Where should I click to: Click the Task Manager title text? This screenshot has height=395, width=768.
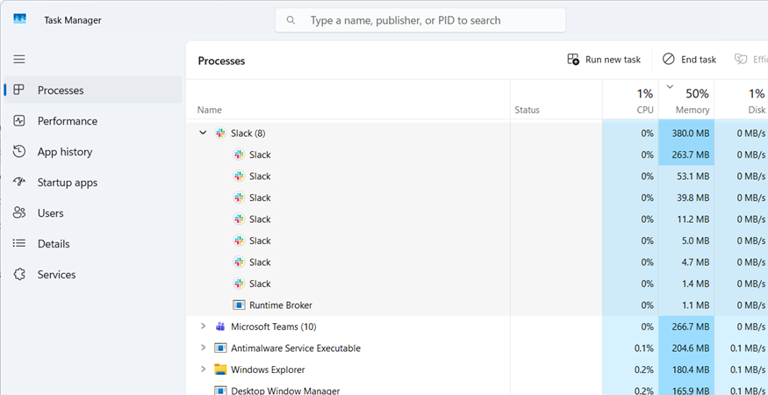72,20
